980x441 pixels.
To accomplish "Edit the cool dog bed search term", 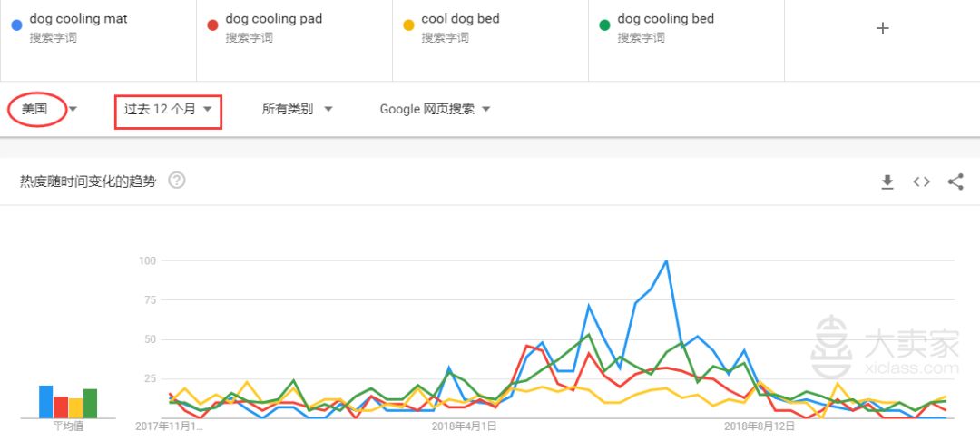I will (x=460, y=19).
